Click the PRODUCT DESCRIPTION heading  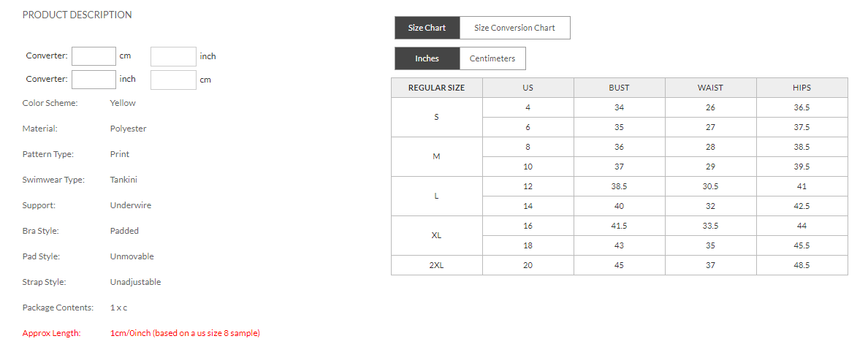(77, 15)
